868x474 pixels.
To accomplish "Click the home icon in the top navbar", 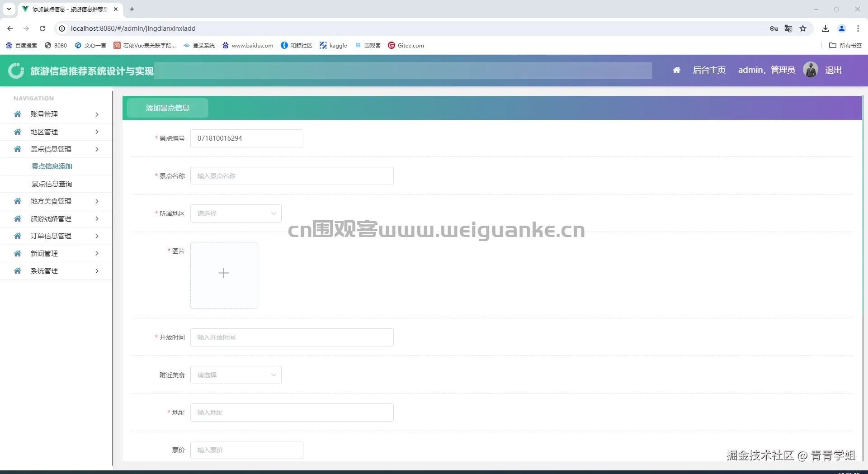I will point(676,70).
